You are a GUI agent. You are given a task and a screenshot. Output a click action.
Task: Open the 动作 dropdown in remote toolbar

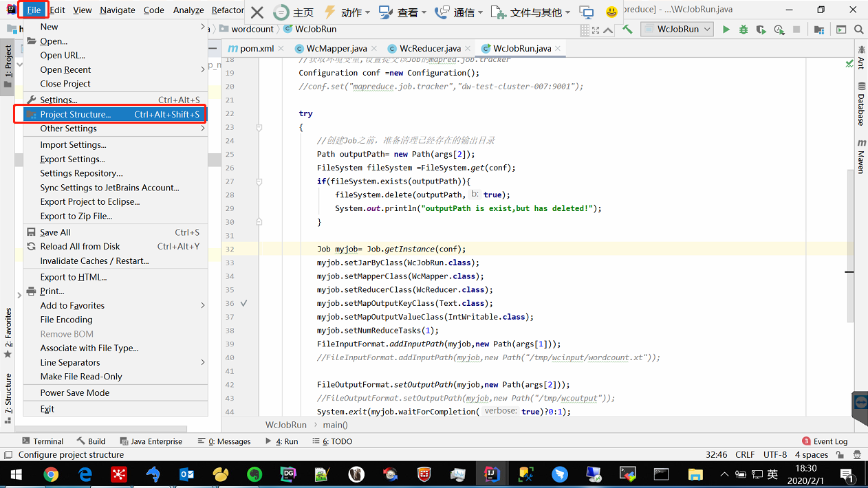[346, 12]
